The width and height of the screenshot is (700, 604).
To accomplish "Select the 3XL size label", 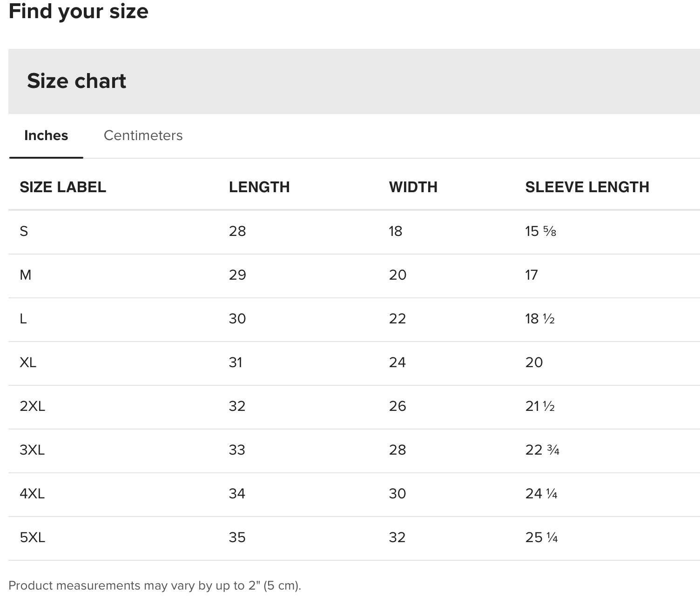I will [x=32, y=450].
